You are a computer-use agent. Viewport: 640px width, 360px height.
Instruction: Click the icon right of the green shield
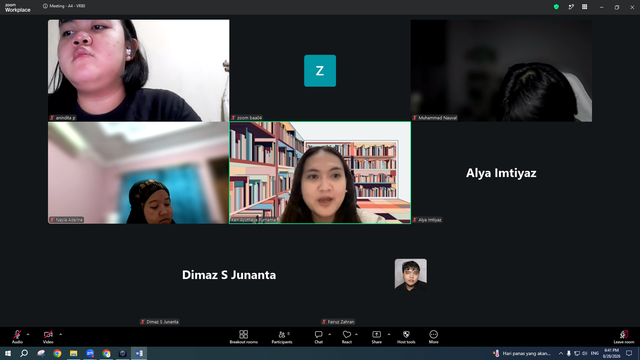571,7
